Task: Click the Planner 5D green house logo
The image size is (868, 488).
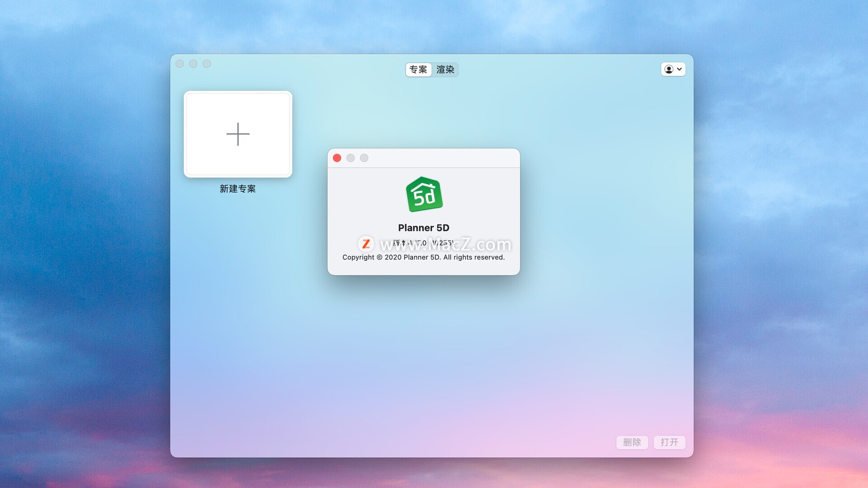Action: coord(424,194)
